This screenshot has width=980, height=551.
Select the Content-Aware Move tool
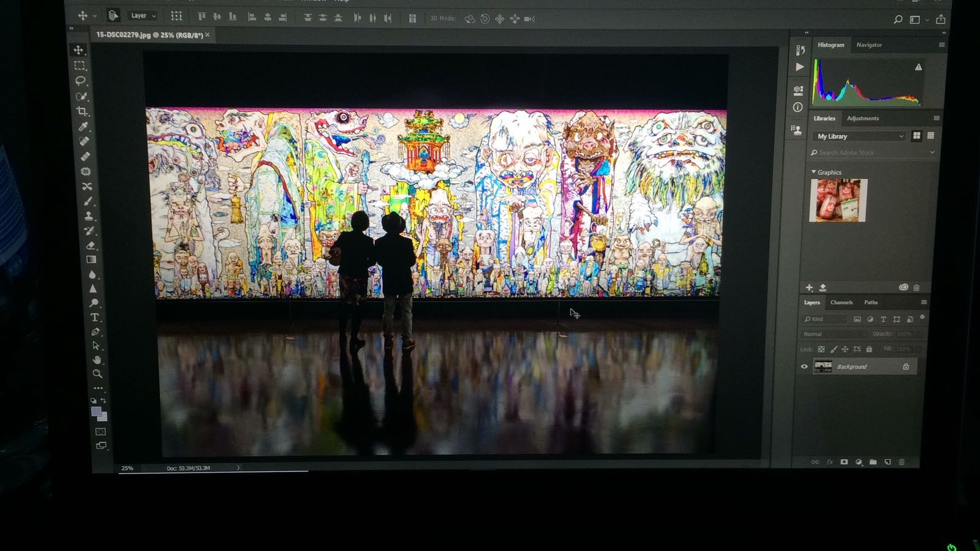(87, 186)
